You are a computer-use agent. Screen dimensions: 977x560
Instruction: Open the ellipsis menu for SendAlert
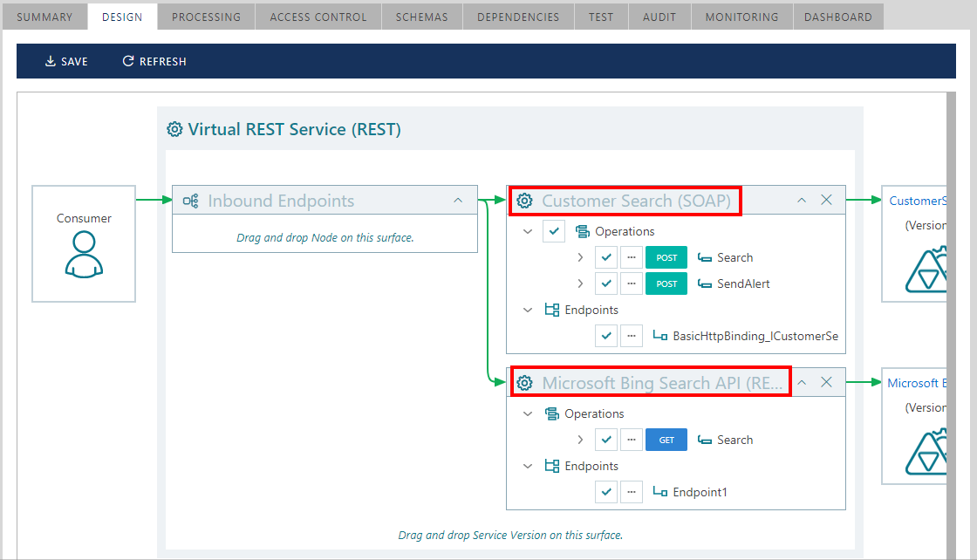point(632,283)
